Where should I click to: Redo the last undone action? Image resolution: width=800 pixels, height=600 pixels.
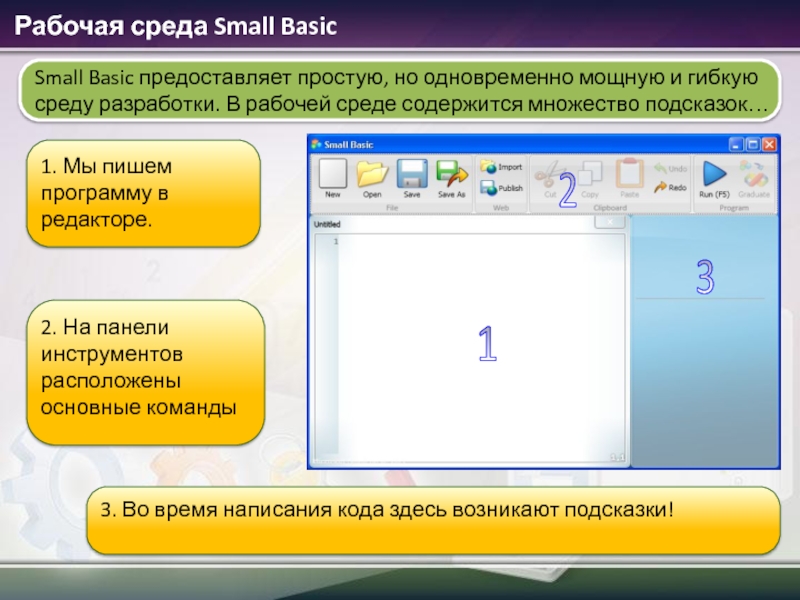pyautogui.click(x=670, y=187)
